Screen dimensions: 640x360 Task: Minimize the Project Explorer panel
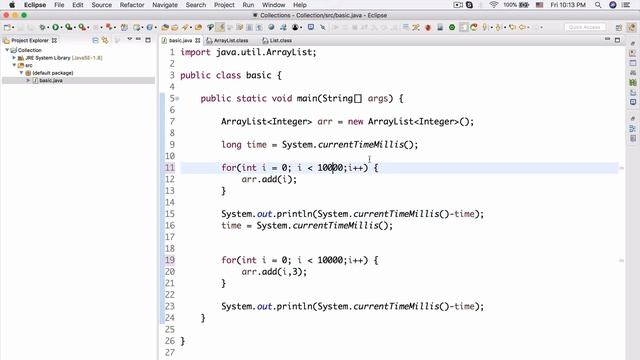[138, 39]
